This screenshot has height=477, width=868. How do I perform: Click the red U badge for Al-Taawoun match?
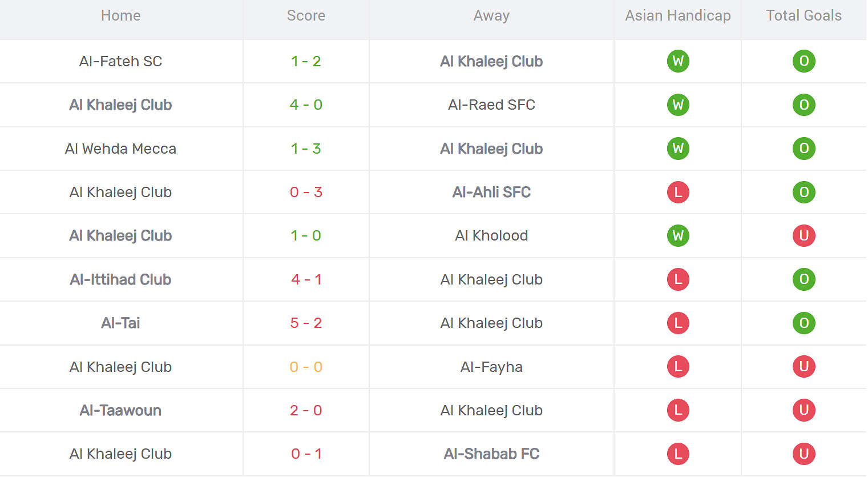tap(804, 410)
